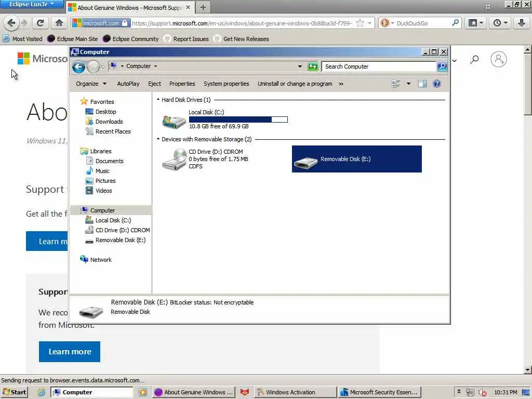
Task: Open the Start menu
Action: click(x=14, y=392)
